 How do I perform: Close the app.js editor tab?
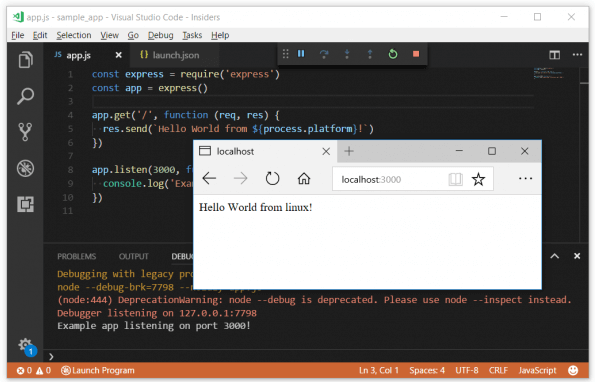click(118, 55)
